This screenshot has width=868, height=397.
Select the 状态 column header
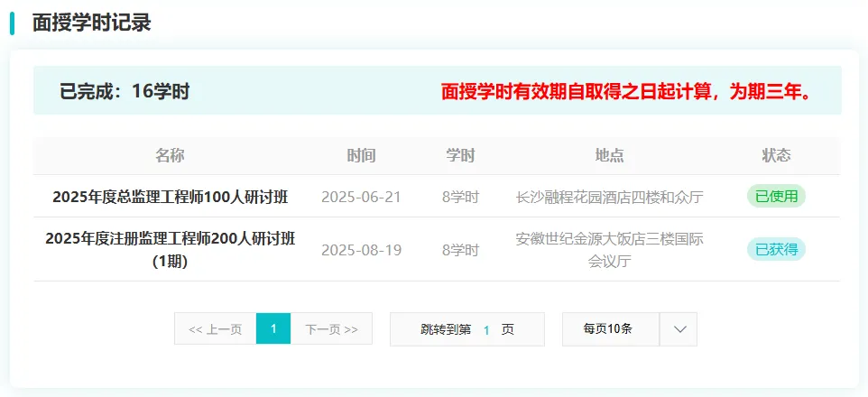776,155
